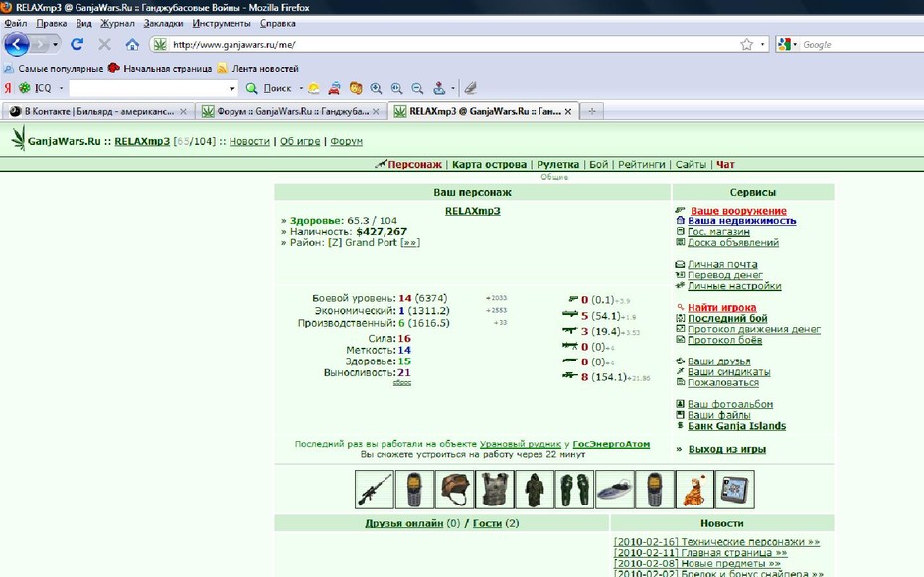Viewport: 924px width, 577px height.
Task: Reload the page with the refresh icon
Action: pyautogui.click(x=77, y=44)
